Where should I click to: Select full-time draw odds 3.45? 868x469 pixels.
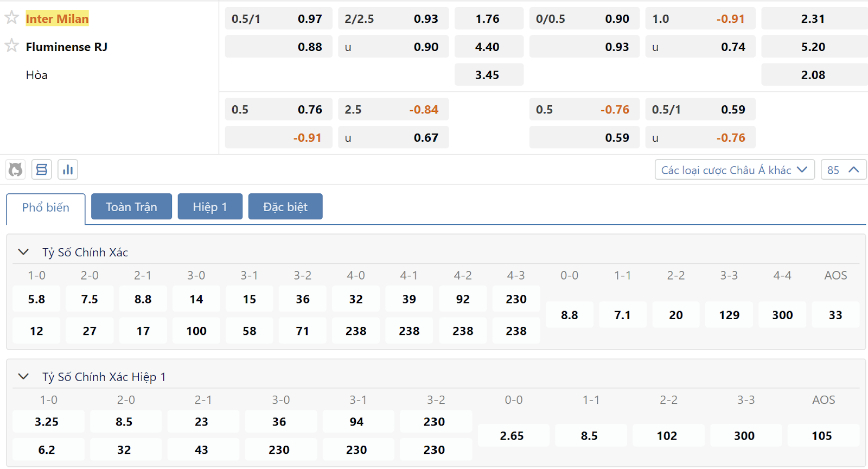pos(489,75)
